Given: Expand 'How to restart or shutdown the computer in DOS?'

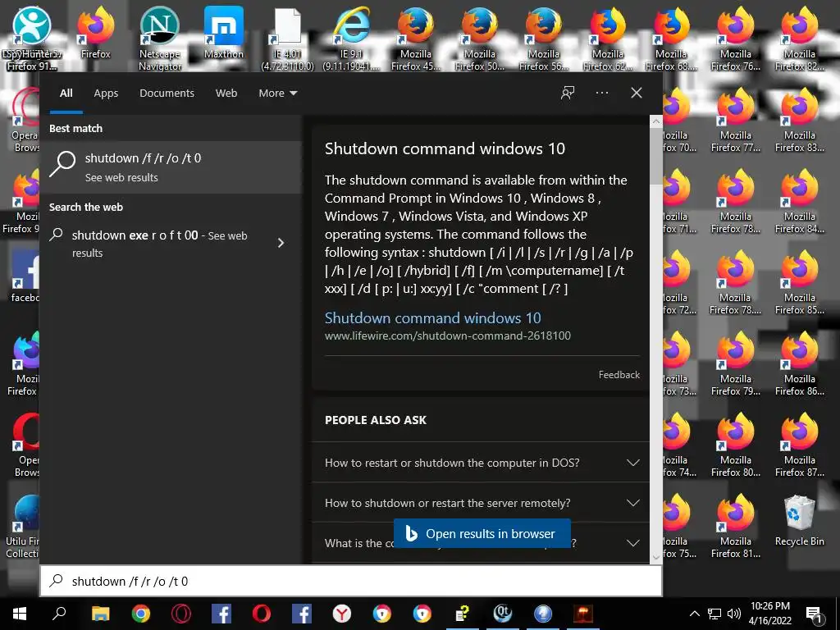Looking at the screenshot, I should point(480,463).
